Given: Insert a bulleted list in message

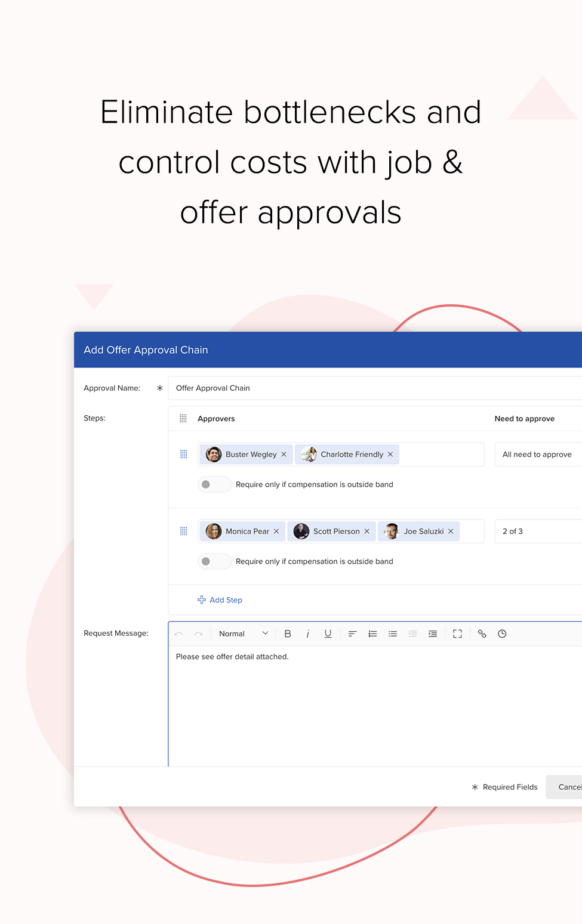Looking at the screenshot, I should (x=393, y=634).
